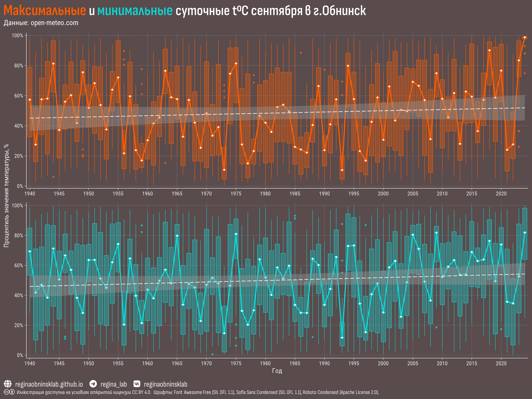This screenshot has height=399, width=532.
Task: Click the Creative Commons CC icon
Action: click(x=7, y=392)
